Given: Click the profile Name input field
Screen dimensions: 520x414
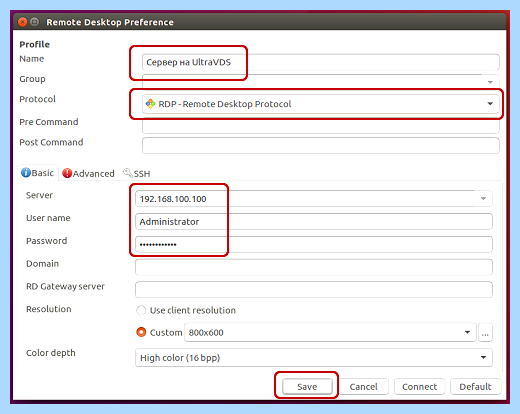Looking at the screenshot, I should click(x=321, y=62).
